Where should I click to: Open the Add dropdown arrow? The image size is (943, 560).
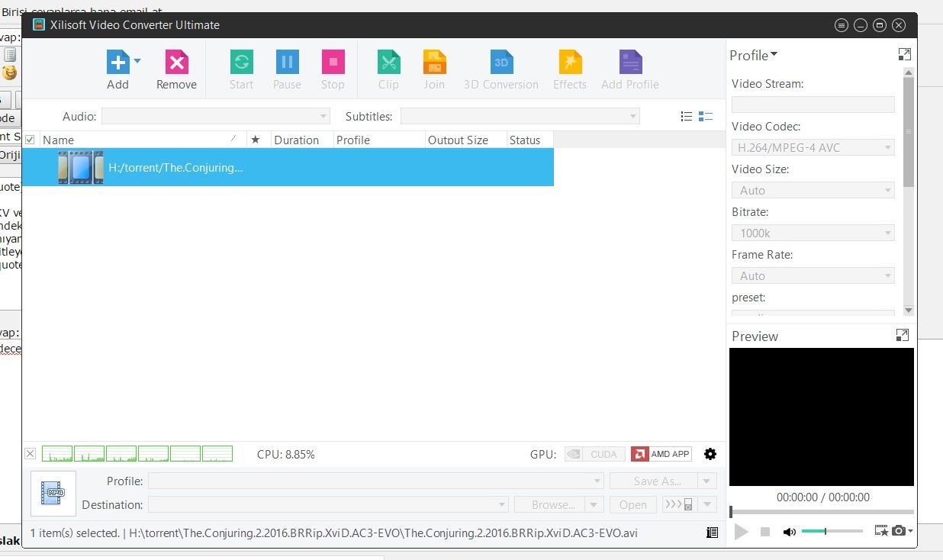coord(137,60)
